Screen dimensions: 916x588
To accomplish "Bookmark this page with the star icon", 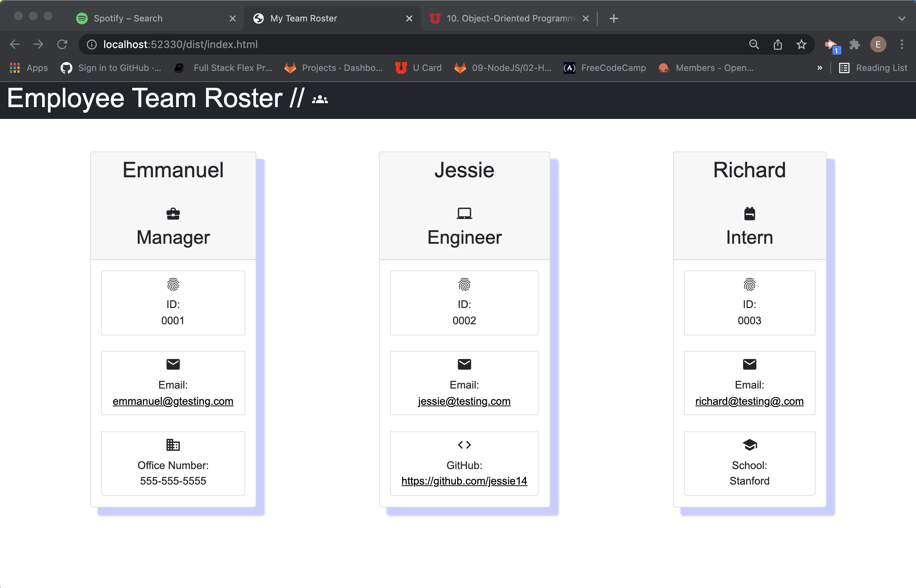I will (x=802, y=44).
